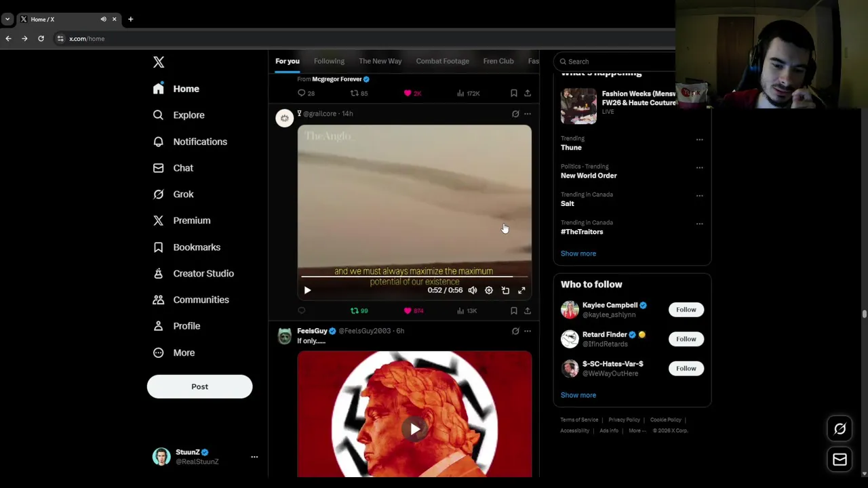
Task: Reload the page in browser toolbar
Action: (x=41, y=39)
